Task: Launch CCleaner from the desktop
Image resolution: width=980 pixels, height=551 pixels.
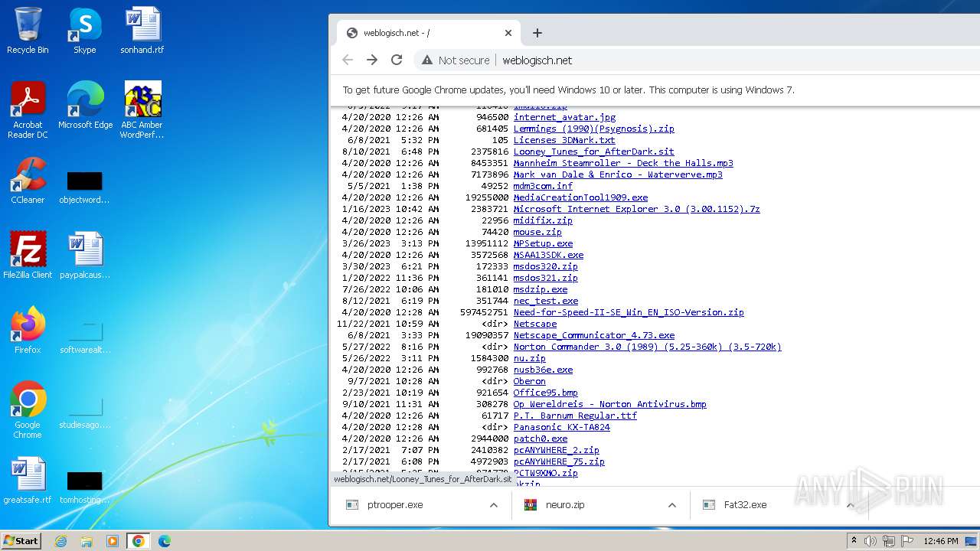Action: [x=28, y=181]
